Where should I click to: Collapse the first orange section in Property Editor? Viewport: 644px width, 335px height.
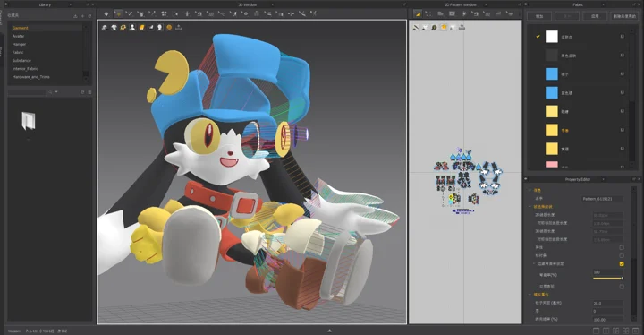coord(530,190)
